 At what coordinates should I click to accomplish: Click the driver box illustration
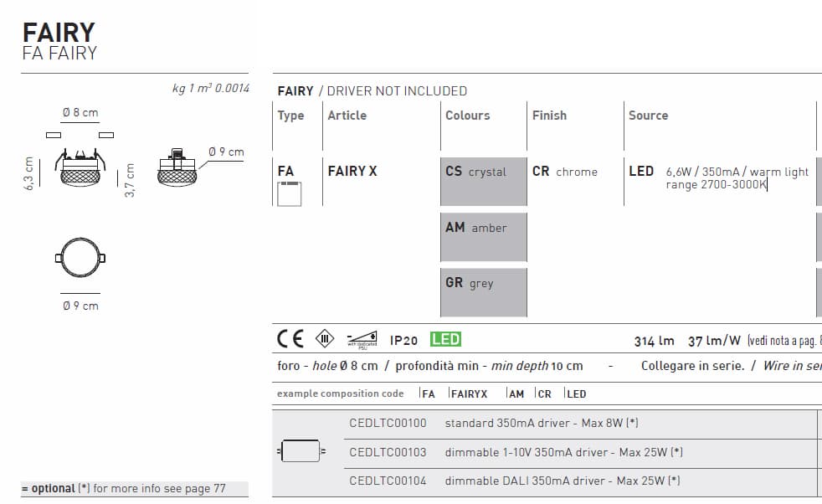coord(301,450)
